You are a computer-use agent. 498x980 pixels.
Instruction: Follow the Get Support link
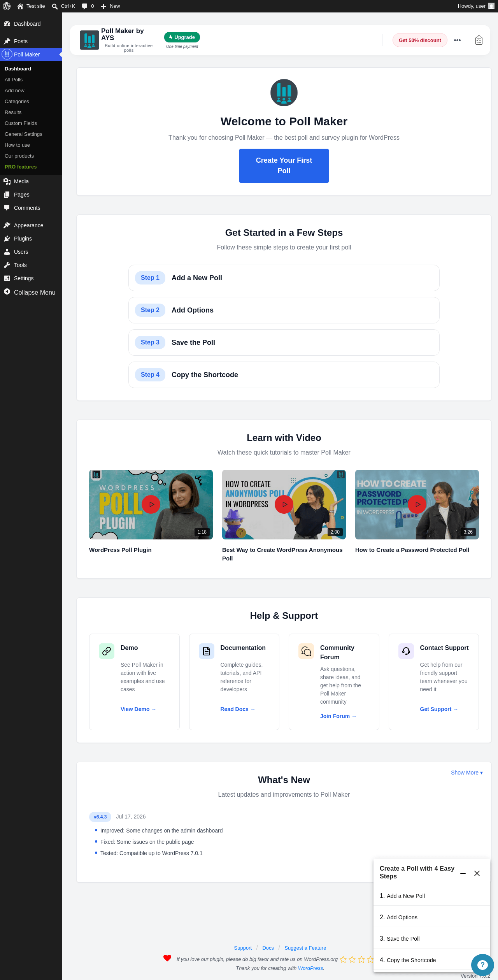439,709
